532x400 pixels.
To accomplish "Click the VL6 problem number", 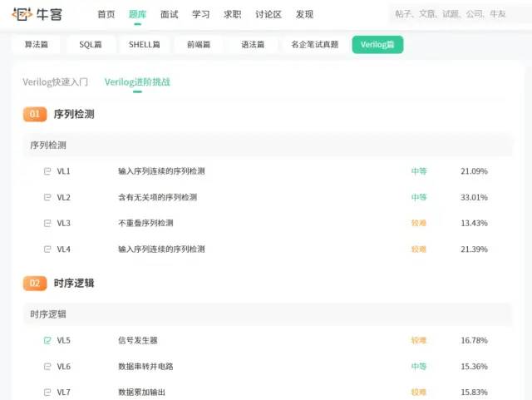I will point(63,367).
